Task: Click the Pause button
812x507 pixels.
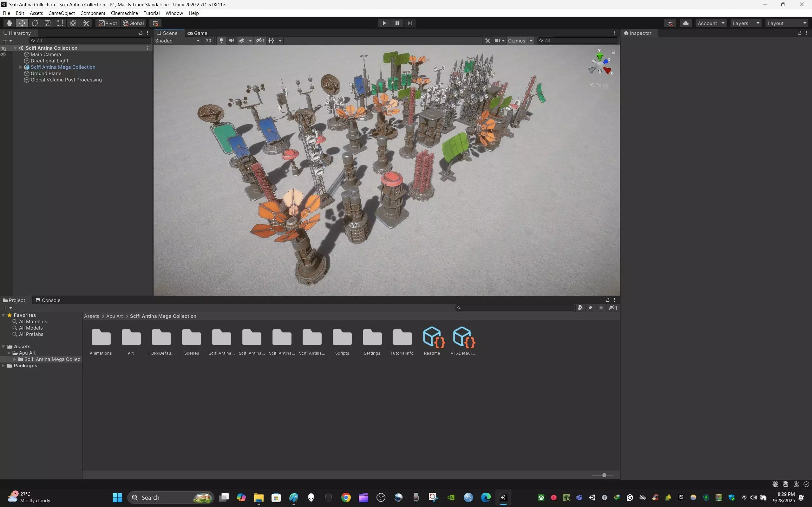Action: coord(397,23)
